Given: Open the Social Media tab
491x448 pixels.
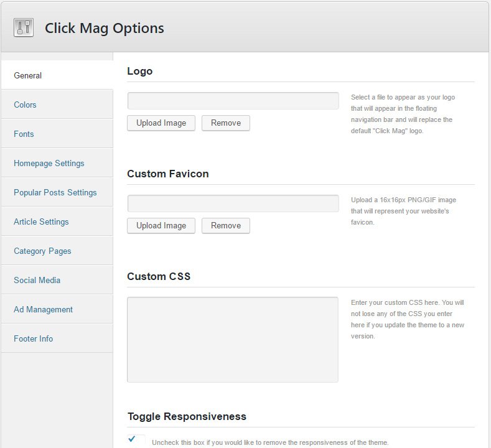Looking at the screenshot, I should click(37, 280).
